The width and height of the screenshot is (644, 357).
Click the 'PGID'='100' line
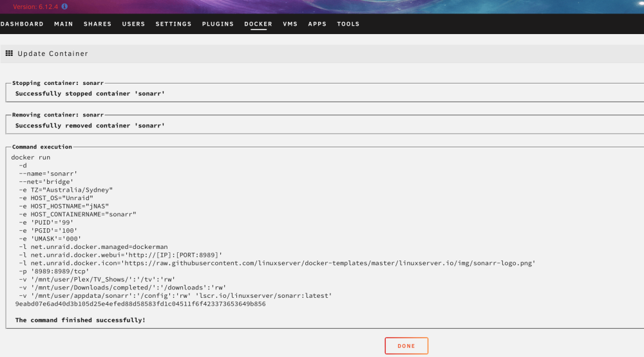coord(48,231)
